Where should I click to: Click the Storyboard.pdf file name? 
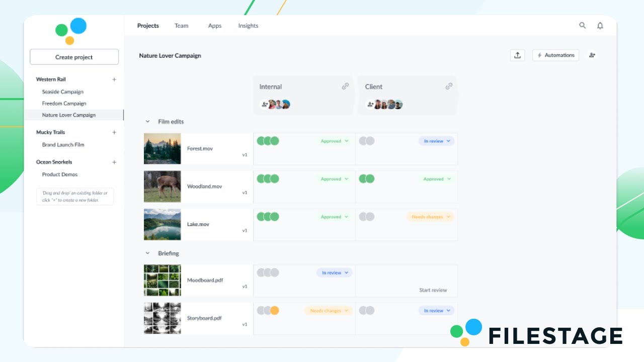click(204, 318)
